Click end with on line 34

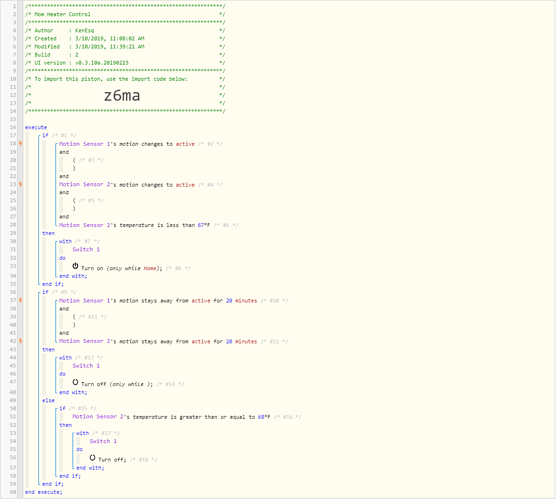click(73, 276)
